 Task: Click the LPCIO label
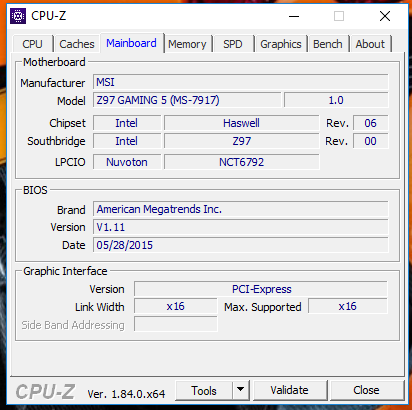(x=70, y=162)
